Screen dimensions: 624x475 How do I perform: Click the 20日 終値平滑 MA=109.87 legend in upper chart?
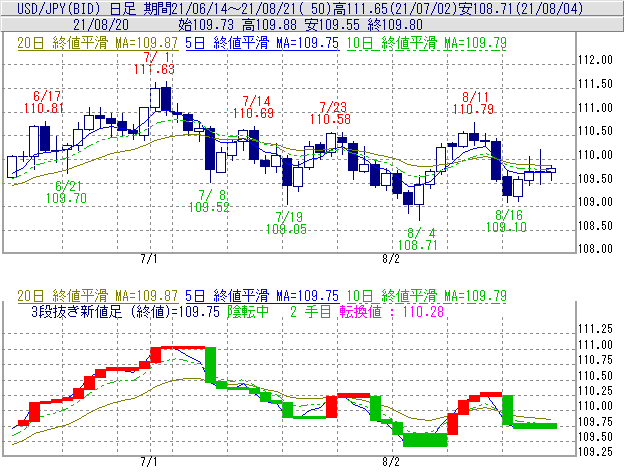pos(98,43)
